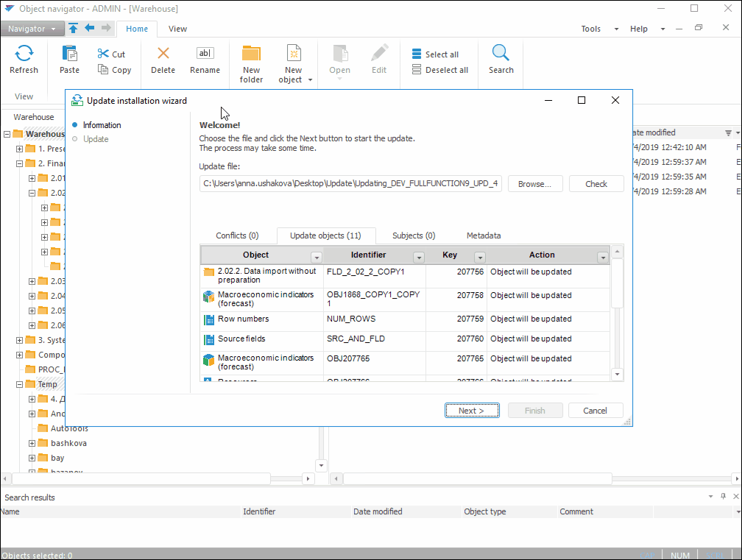Open the View ribbon tab
The height and width of the screenshot is (560, 742).
point(177,29)
